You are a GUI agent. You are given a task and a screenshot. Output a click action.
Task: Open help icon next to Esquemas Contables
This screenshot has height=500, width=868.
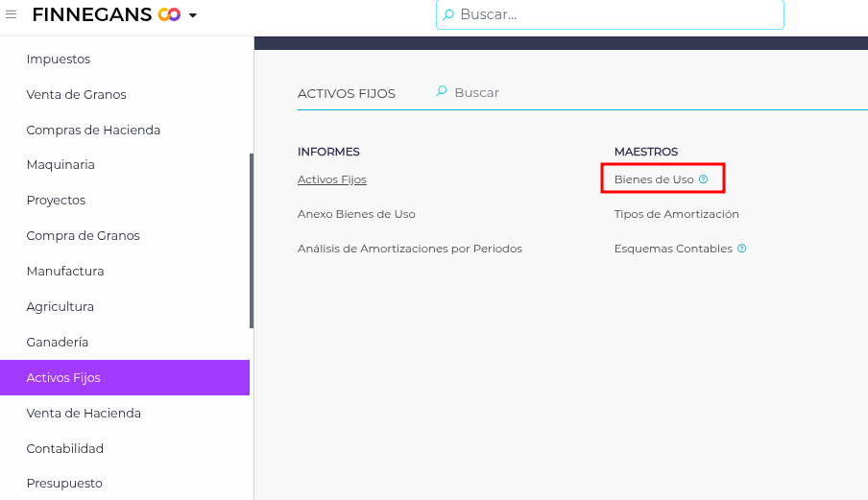click(x=741, y=249)
